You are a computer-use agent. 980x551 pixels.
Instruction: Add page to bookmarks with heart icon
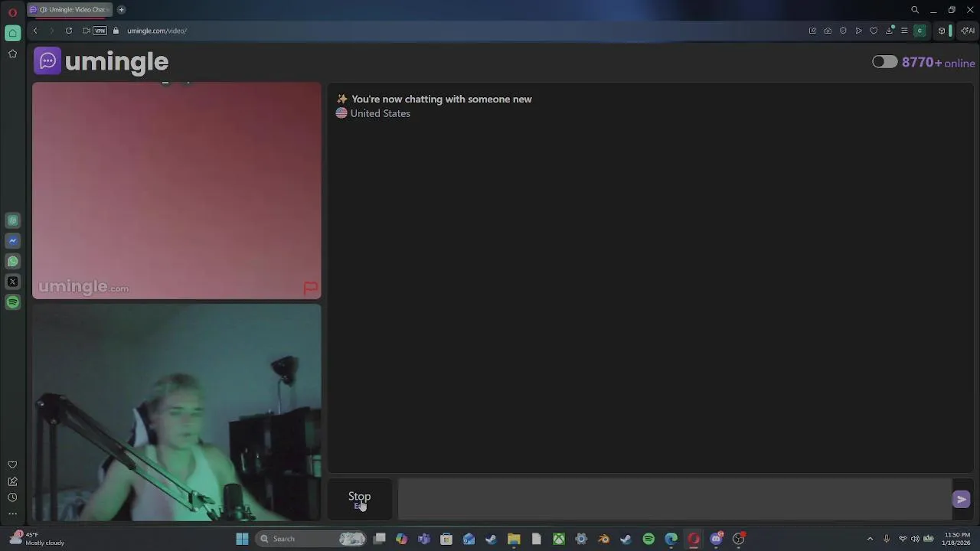click(x=874, y=31)
